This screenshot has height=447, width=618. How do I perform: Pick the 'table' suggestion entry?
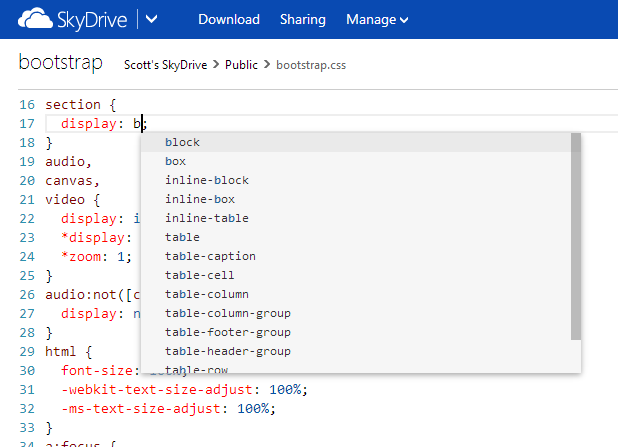pyautogui.click(x=356, y=237)
